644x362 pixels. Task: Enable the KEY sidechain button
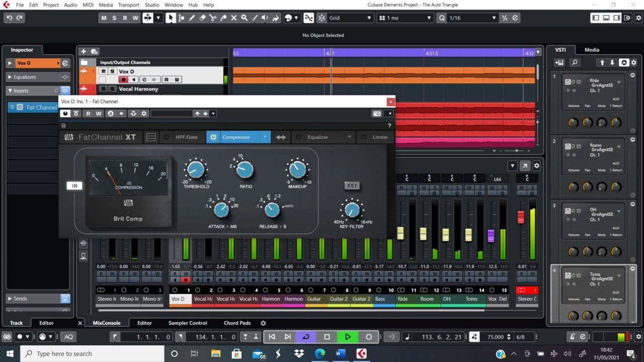pyautogui.click(x=352, y=186)
